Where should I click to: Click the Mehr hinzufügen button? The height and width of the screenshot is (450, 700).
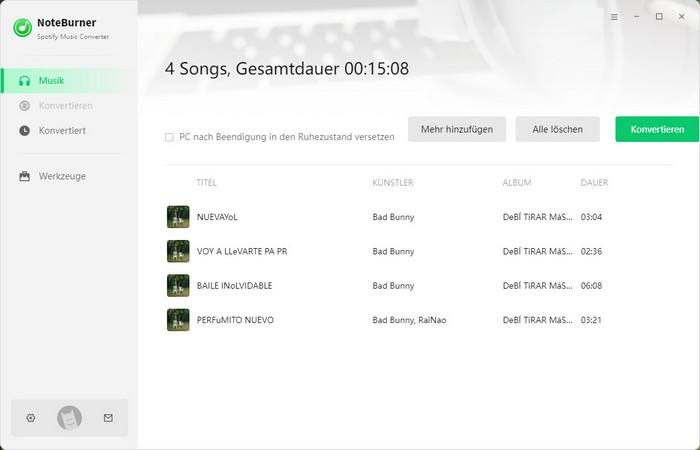[457, 129]
